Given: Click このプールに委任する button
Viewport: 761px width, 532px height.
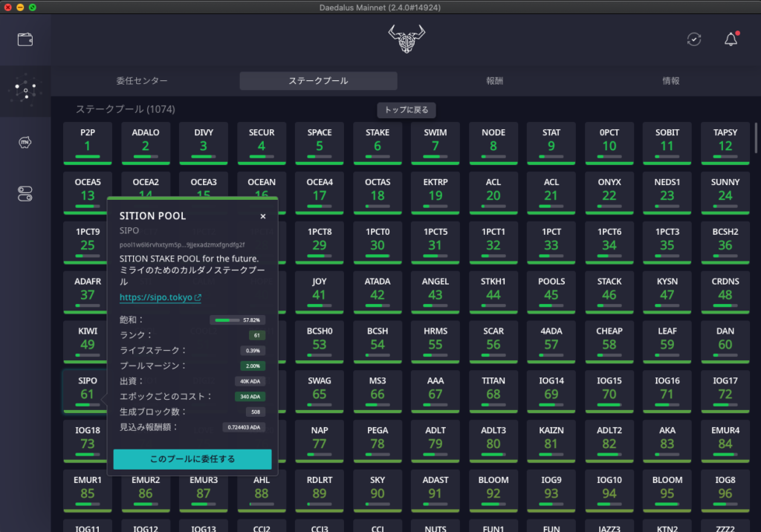Looking at the screenshot, I should click(x=192, y=459).
